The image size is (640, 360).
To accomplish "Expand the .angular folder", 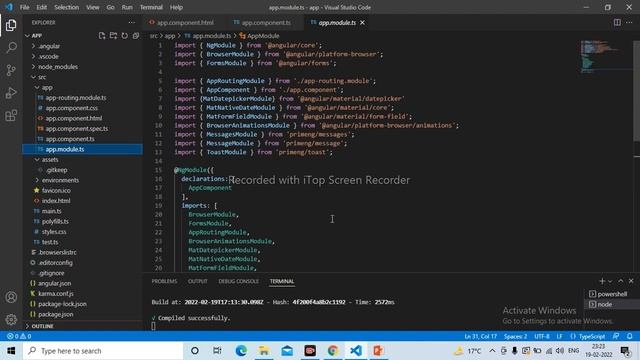I will 49,46.
